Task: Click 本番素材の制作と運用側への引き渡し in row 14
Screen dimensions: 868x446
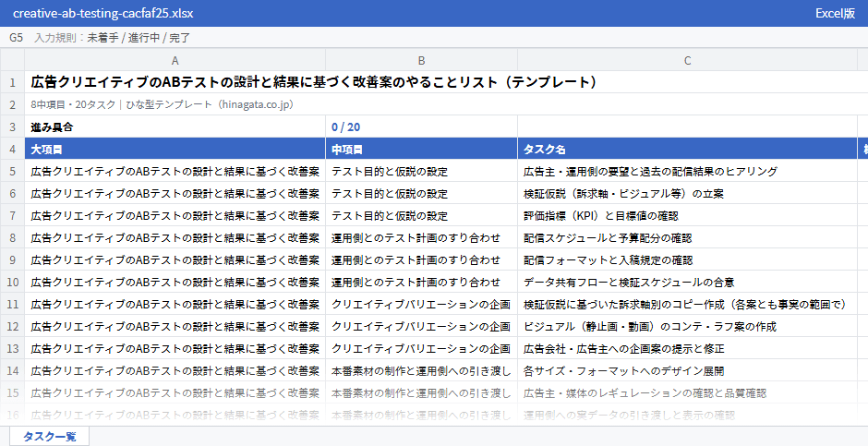Action: 421,370
